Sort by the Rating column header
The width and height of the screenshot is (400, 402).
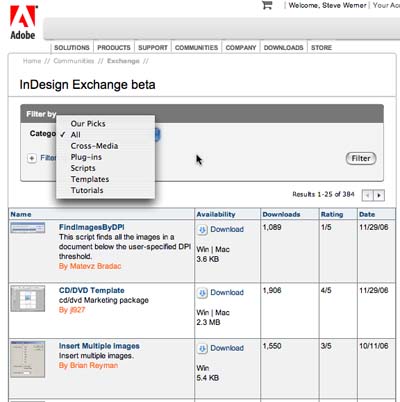[x=332, y=214]
